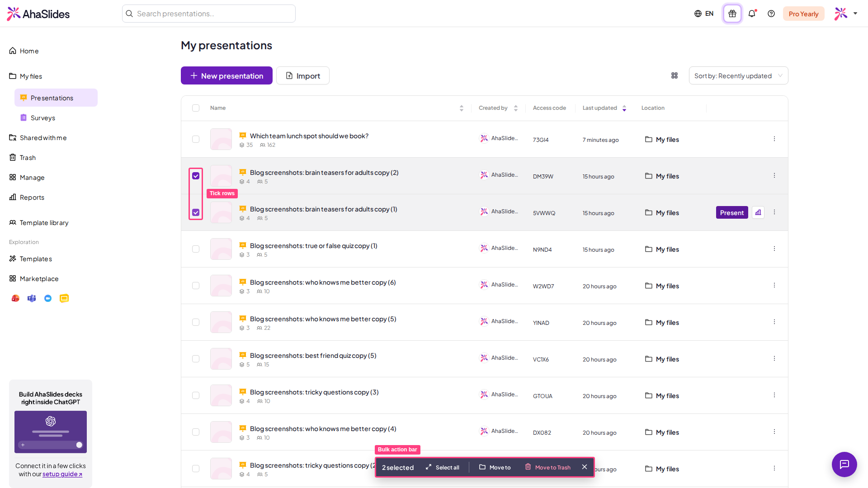Switch to grid view layout icon

pos(675,75)
